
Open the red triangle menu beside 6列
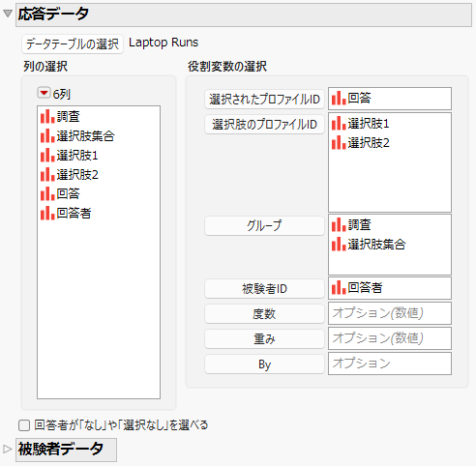click(44, 93)
